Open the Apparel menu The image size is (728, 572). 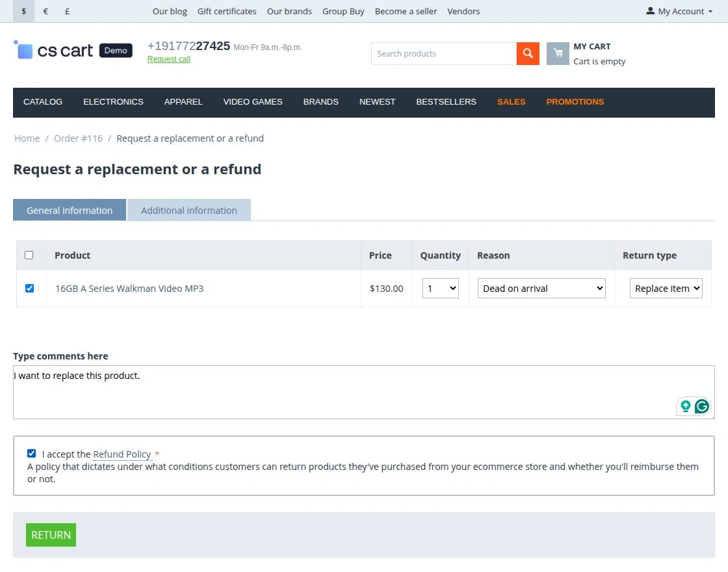pyautogui.click(x=183, y=101)
